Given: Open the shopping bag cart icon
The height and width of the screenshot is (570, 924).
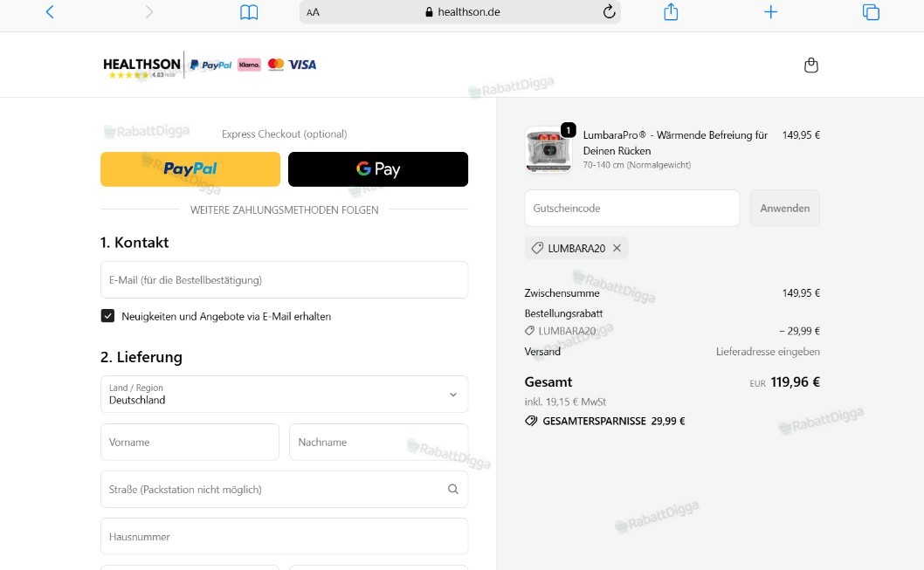Looking at the screenshot, I should [x=810, y=65].
